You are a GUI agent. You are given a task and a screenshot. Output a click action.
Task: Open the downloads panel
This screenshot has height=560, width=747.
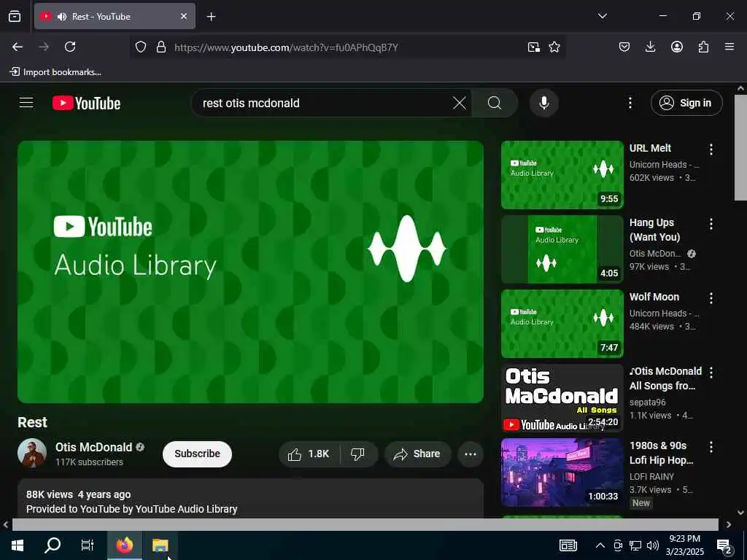click(x=650, y=47)
